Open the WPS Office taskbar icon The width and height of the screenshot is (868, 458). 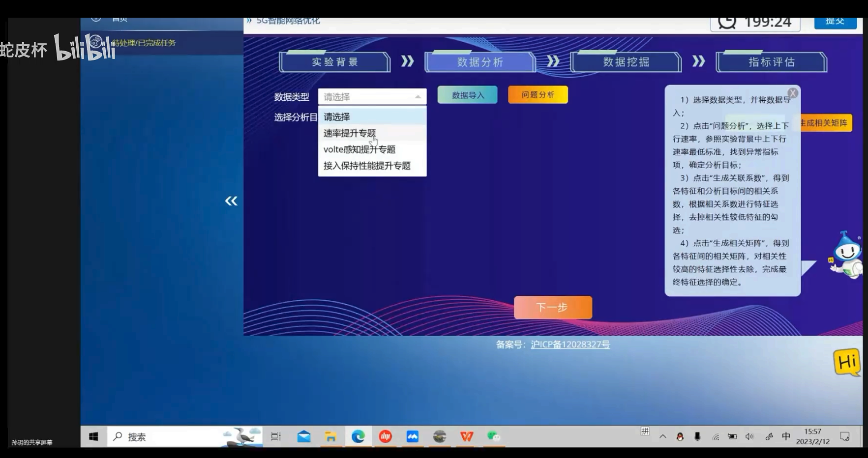click(467, 436)
